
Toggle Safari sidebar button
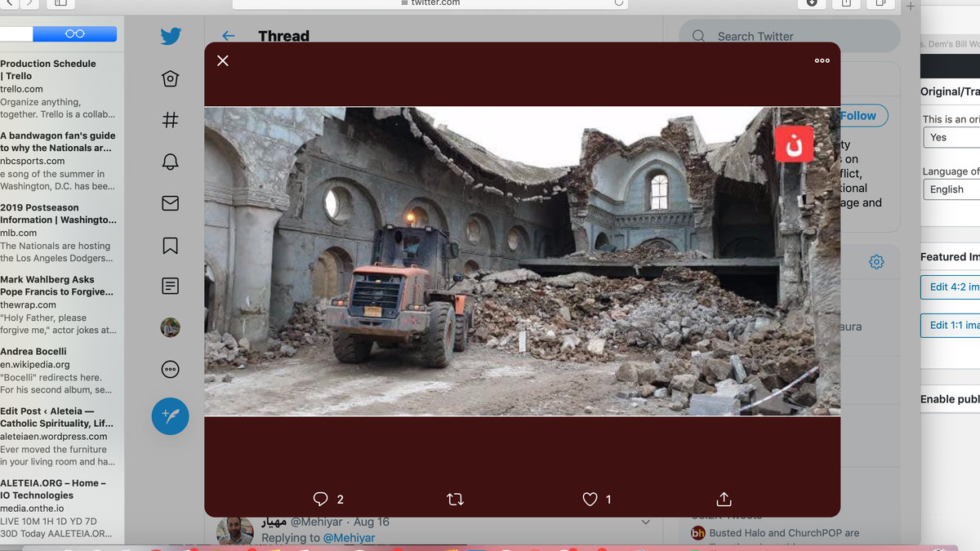point(60,3)
